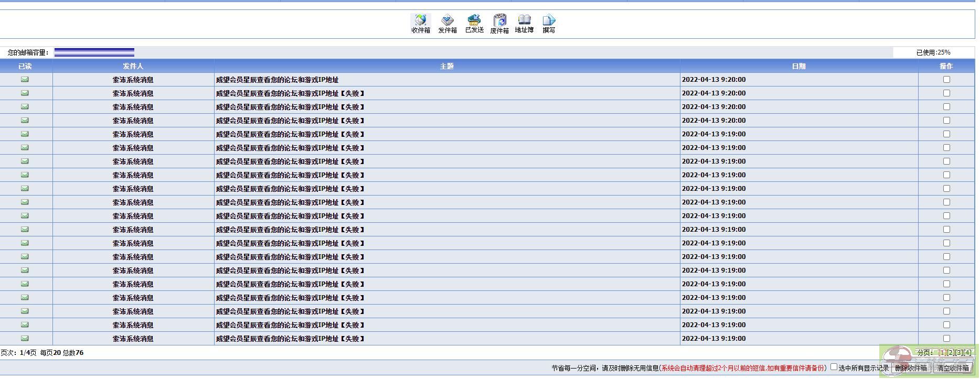Open the 地址簿 address book
The width and height of the screenshot is (980, 379).
[524, 24]
